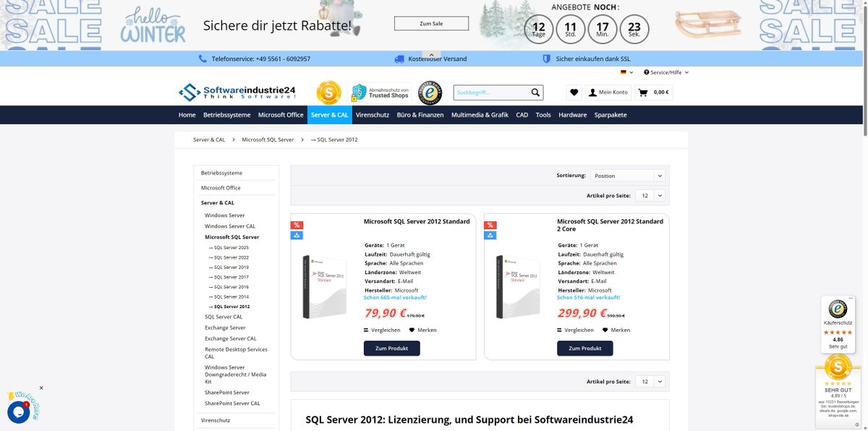Select Windows Server in the sidebar
The image size is (868, 431).
click(x=224, y=215)
